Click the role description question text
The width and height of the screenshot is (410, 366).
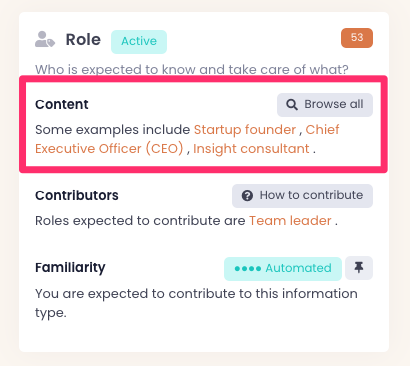click(192, 70)
